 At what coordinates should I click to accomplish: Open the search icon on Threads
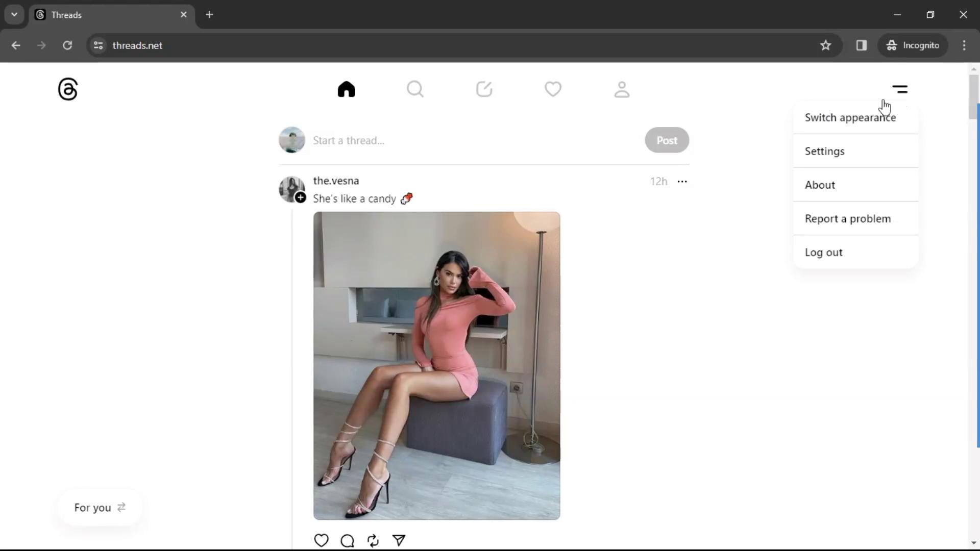[x=415, y=89]
